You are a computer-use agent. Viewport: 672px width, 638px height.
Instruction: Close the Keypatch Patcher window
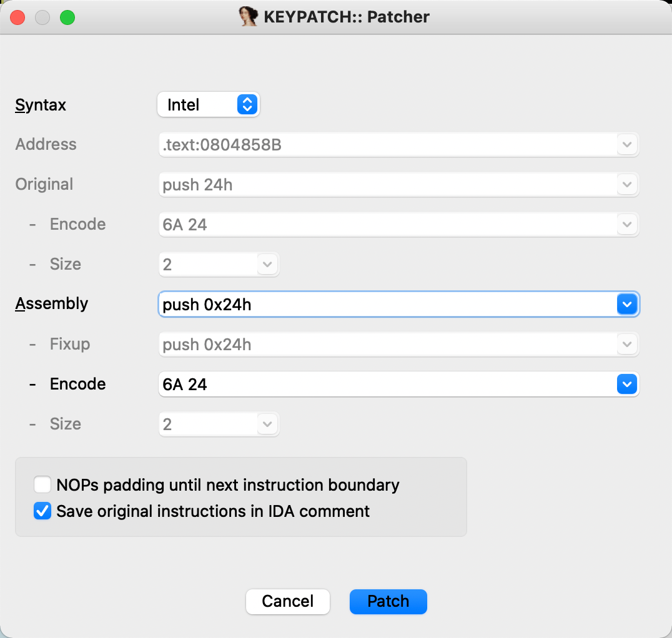coord(17,17)
